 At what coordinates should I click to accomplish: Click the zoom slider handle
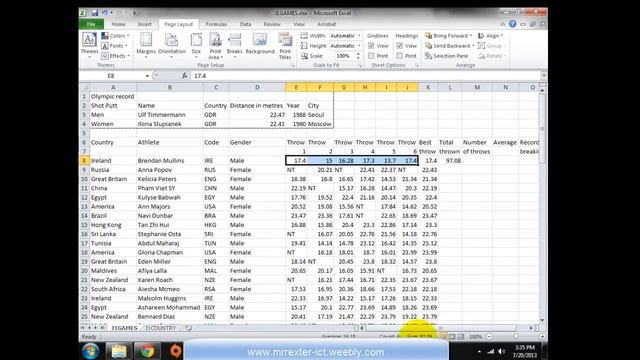516,337
